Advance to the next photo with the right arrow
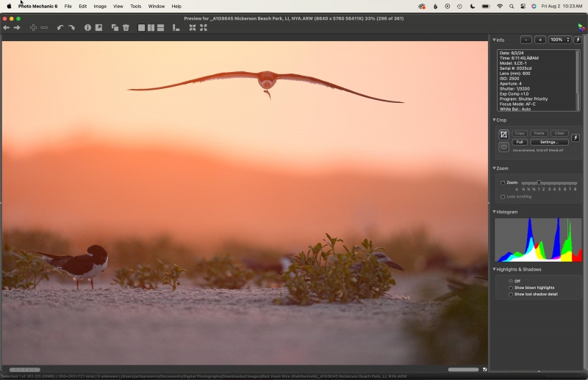This screenshot has width=588, height=380. (x=17, y=28)
